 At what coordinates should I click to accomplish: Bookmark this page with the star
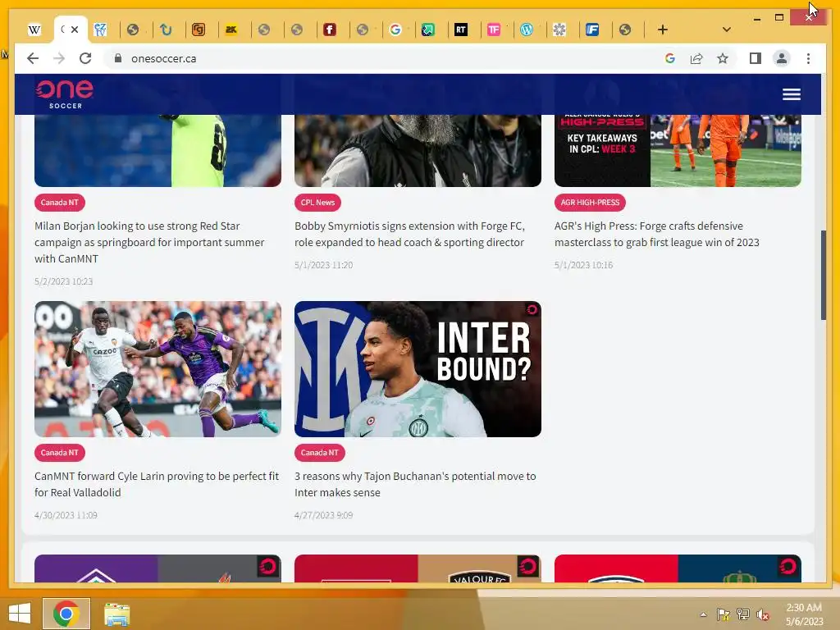(723, 58)
